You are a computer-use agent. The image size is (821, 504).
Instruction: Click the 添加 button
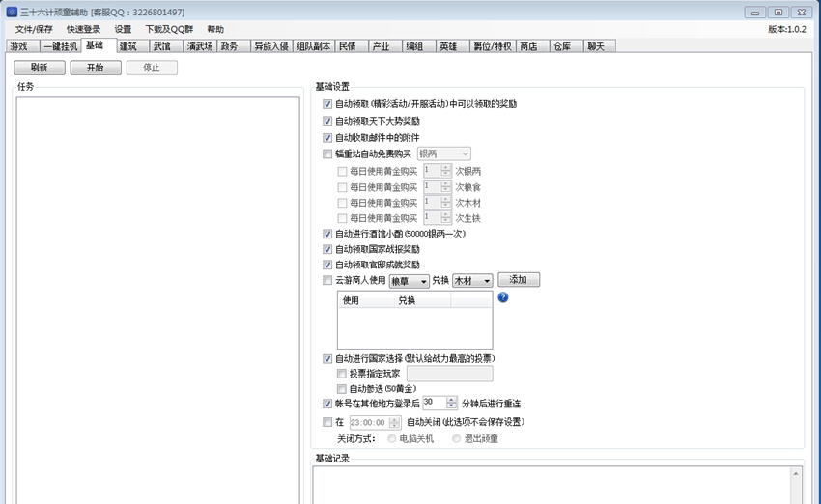pos(519,279)
